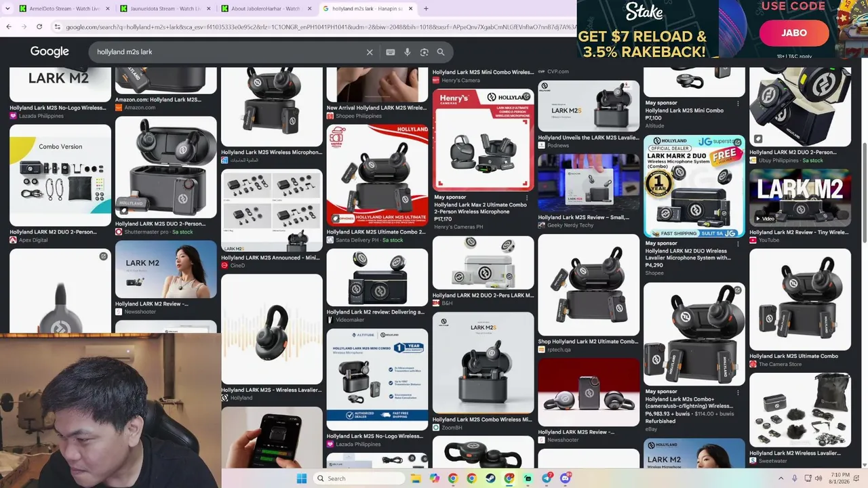Screen dimensions: 868x488
Task: Open the CineD LARK M2S Announced result
Action: [x=270, y=258]
